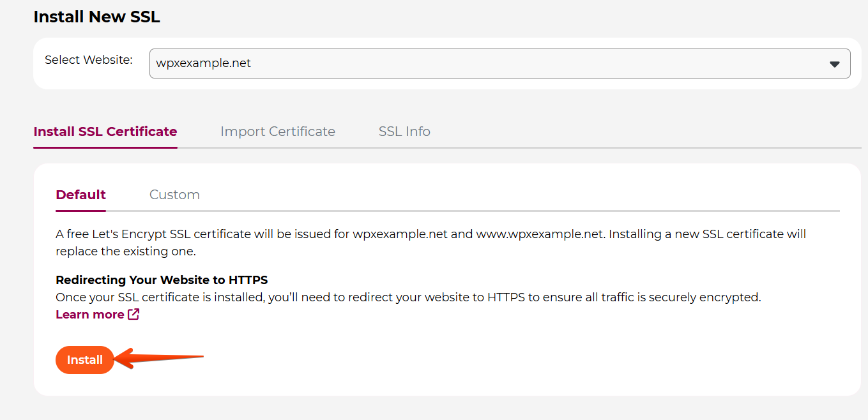
Task: Click the Select Website label
Action: [89, 60]
